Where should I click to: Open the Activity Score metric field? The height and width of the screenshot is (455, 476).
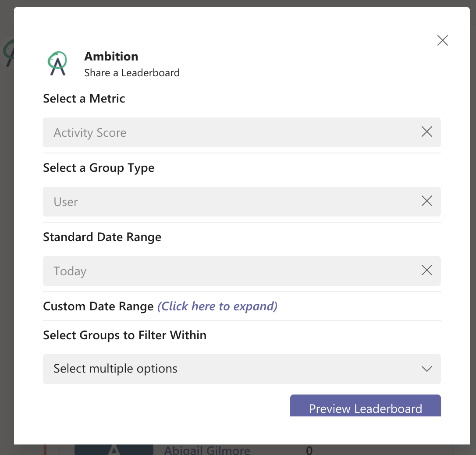(x=228, y=132)
